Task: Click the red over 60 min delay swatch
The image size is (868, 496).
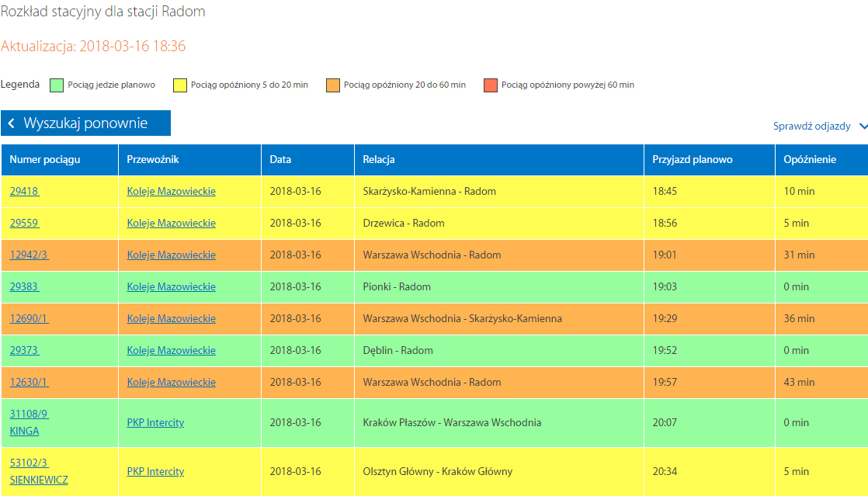Action: point(490,85)
